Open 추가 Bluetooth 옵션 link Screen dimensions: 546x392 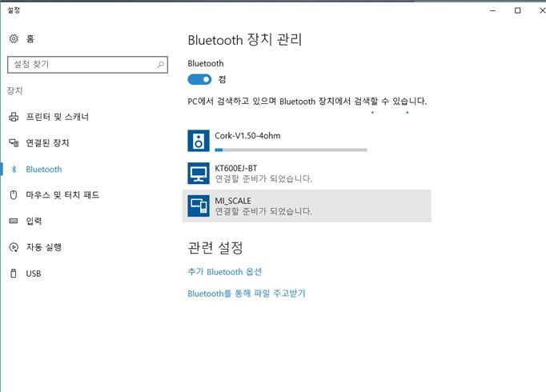pyautogui.click(x=225, y=272)
